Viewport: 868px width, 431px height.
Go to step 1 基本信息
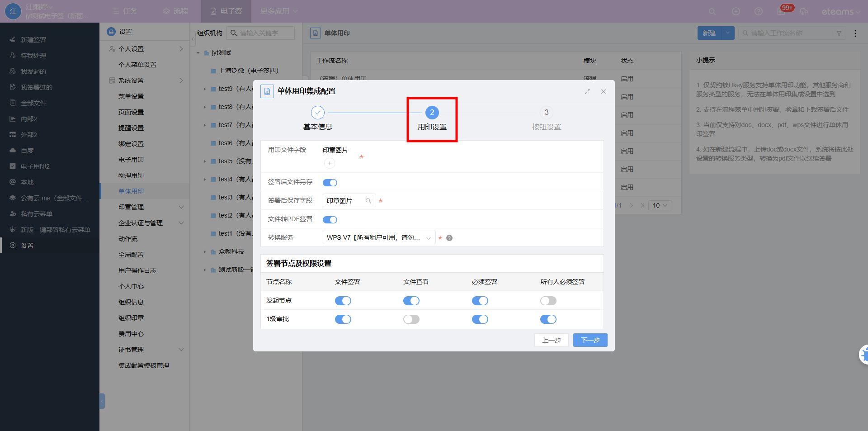[x=318, y=113]
